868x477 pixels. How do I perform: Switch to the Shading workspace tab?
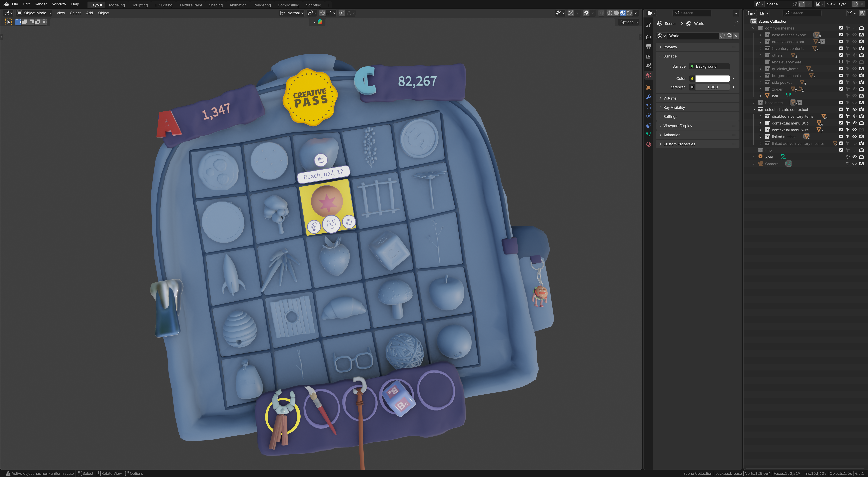pos(216,5)
